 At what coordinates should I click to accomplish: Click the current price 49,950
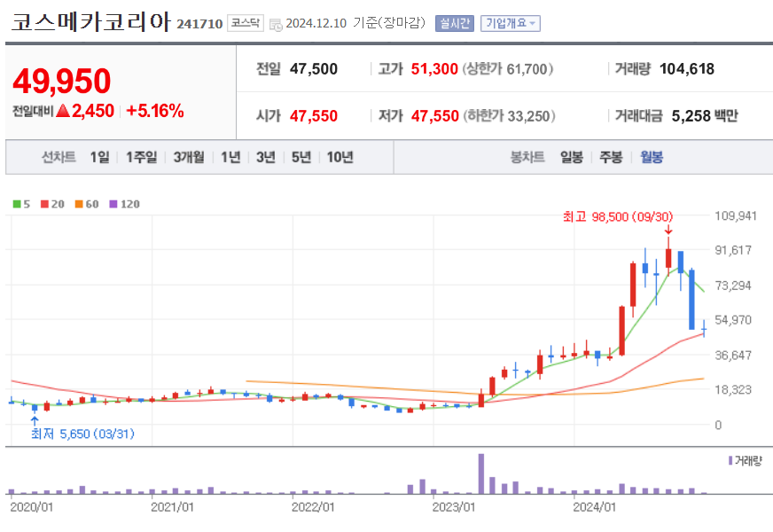62,81
